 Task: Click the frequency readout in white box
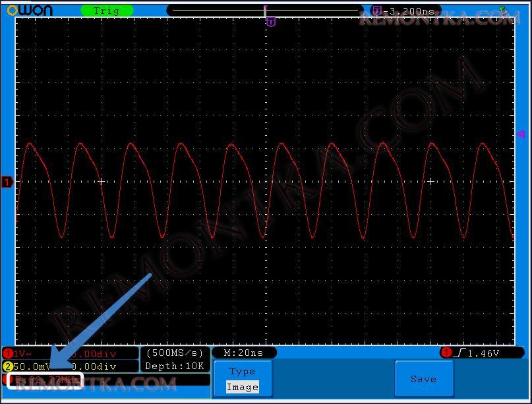tap(45, 380)
